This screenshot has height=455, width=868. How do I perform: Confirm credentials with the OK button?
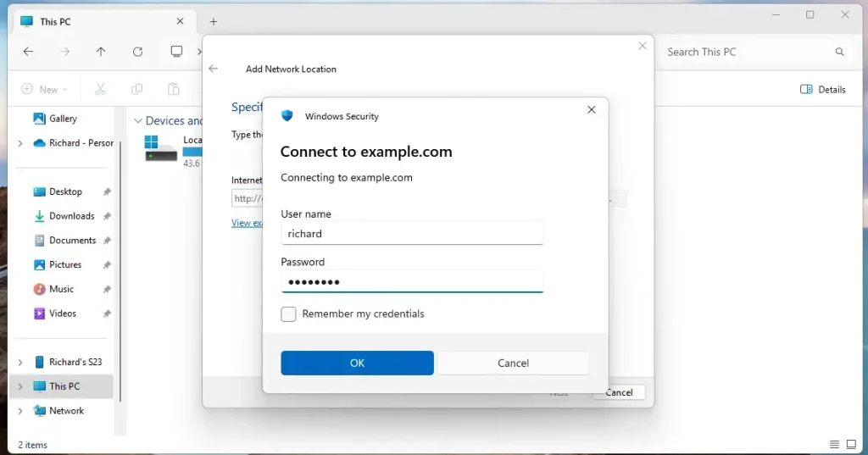pos(357,363)
